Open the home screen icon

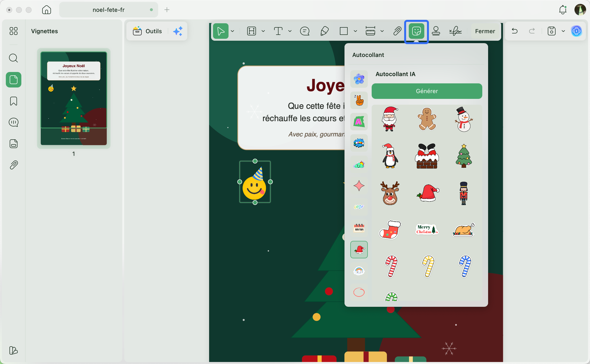[46, 10]
